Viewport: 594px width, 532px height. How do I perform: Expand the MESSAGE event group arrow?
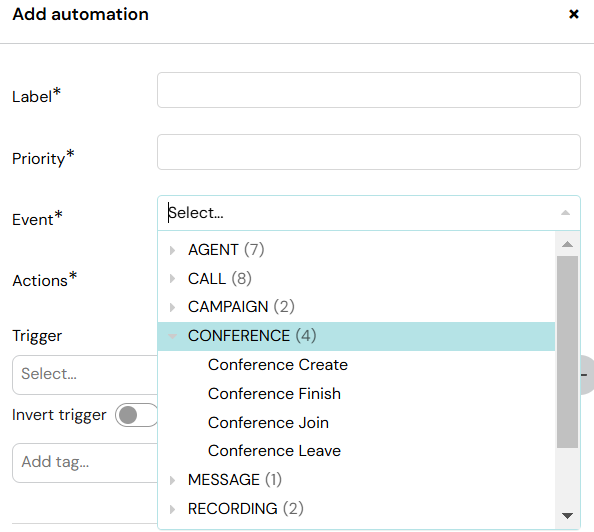[172, 480]
